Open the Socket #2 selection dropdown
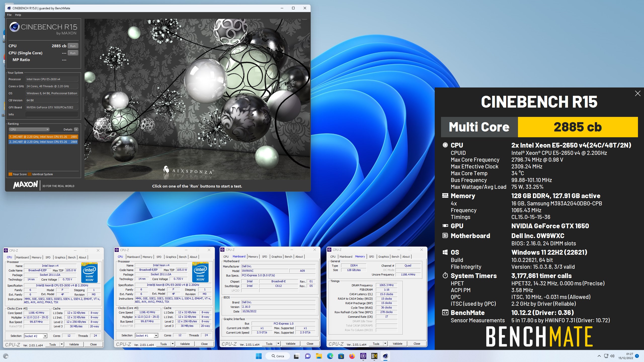The width and height of the screenshot is (644, 362). click(x=35, y=336)
